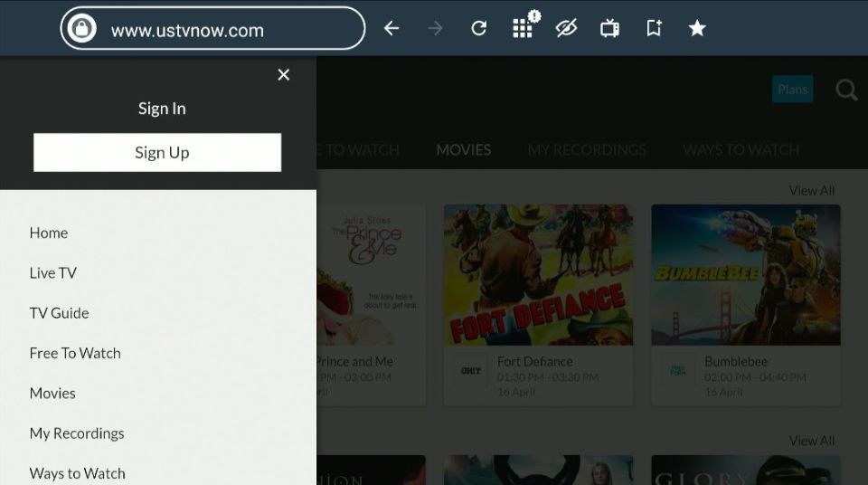Click the Plans button

point(792,90)
